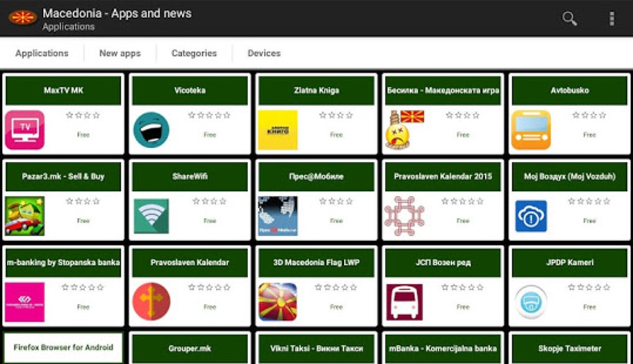
Task: Open the JPDP Kameri camera icon
Action: (531, 302)
